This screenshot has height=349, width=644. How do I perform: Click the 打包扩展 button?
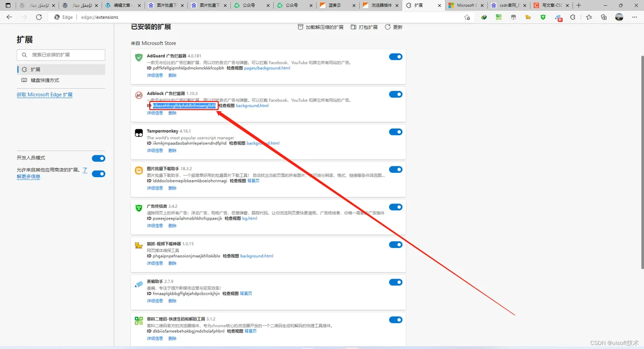tap(364, 27)
